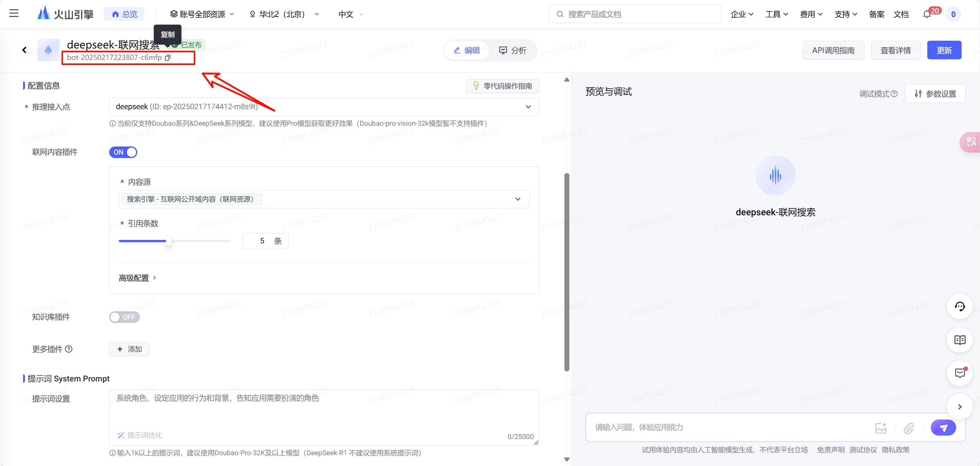Click the attachment paperclip icon
980x466 pixels.
click(x=909, y=428)
